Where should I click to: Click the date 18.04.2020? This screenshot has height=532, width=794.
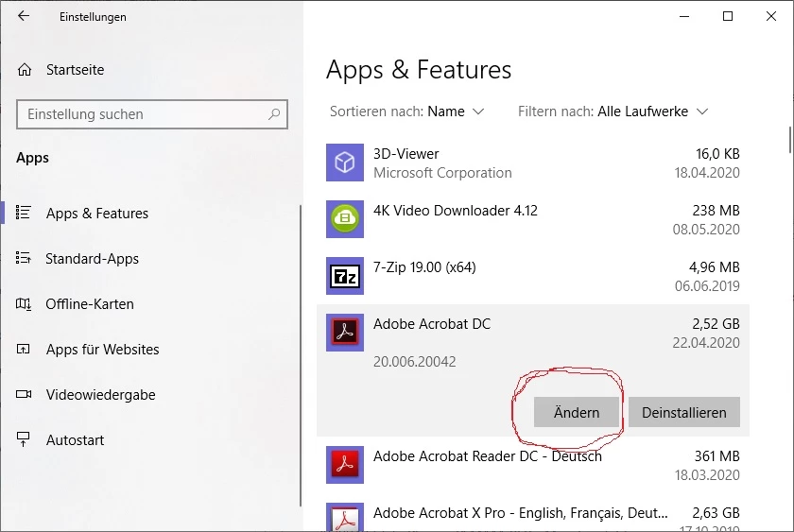[707, 173]
